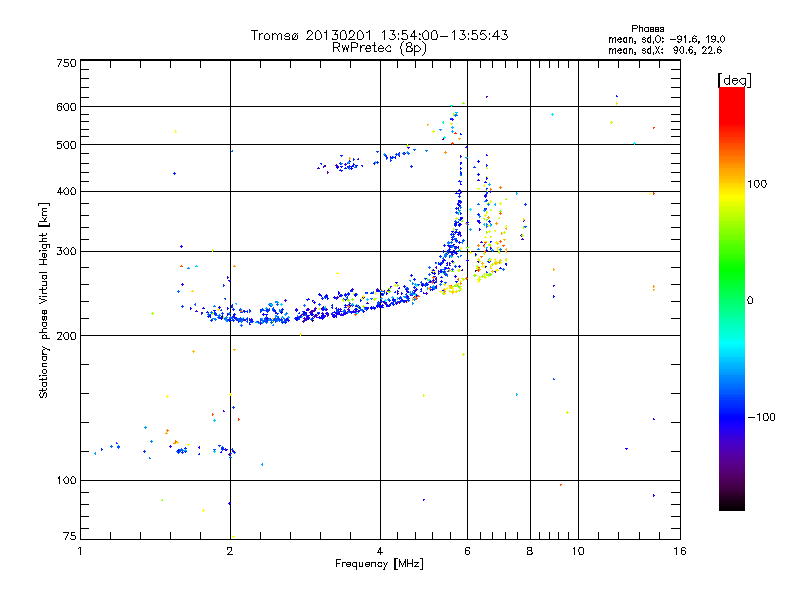Click the plot title 'Tromsø 20130201 13:54:00-13:55:43'

379,35
